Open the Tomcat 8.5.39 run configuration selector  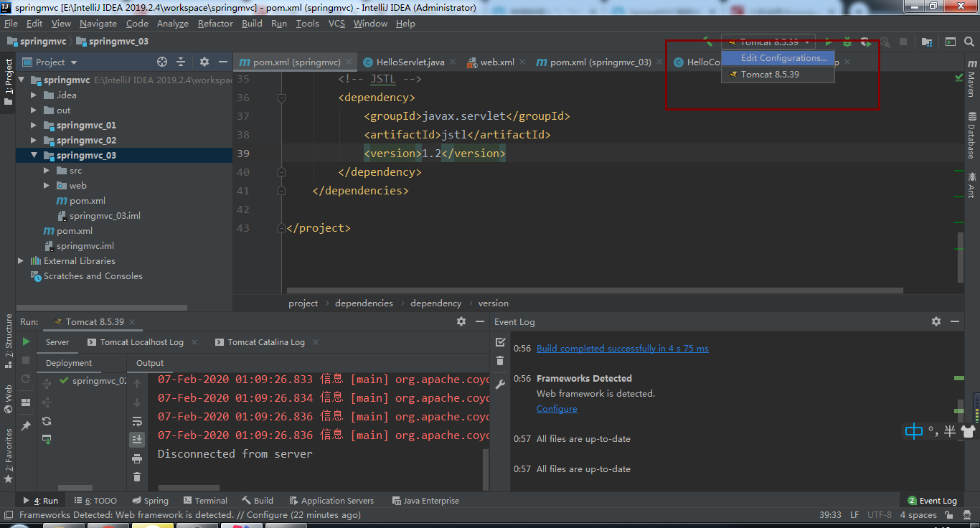click(x=768, y=42)
